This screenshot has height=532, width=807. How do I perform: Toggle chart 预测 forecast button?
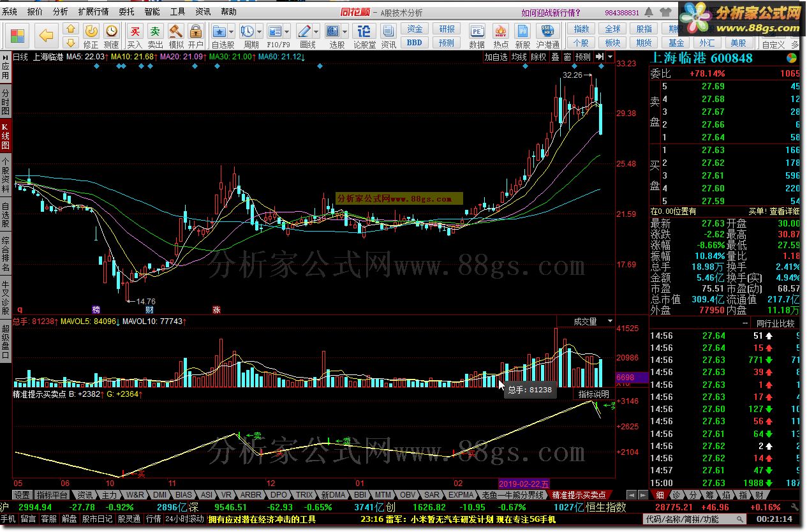583,57
